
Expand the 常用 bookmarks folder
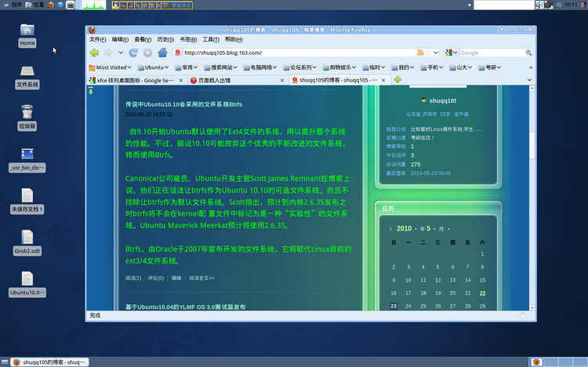(x=186, y=67)
